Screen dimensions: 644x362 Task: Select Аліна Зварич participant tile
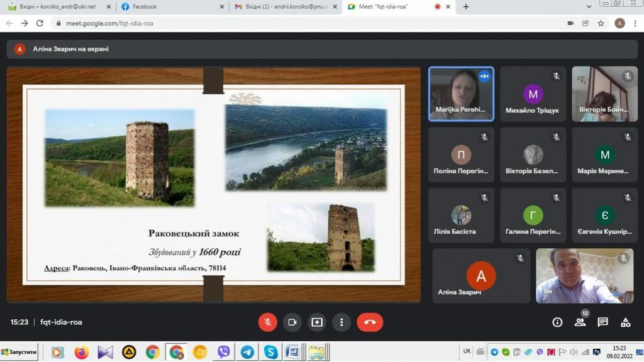[x=481, y=276]
